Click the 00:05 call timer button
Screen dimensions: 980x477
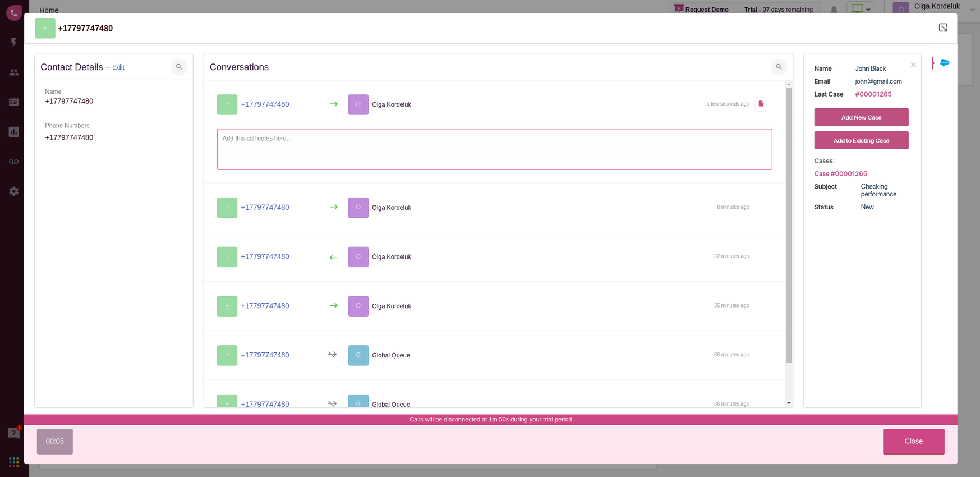(x=55, y=441)
